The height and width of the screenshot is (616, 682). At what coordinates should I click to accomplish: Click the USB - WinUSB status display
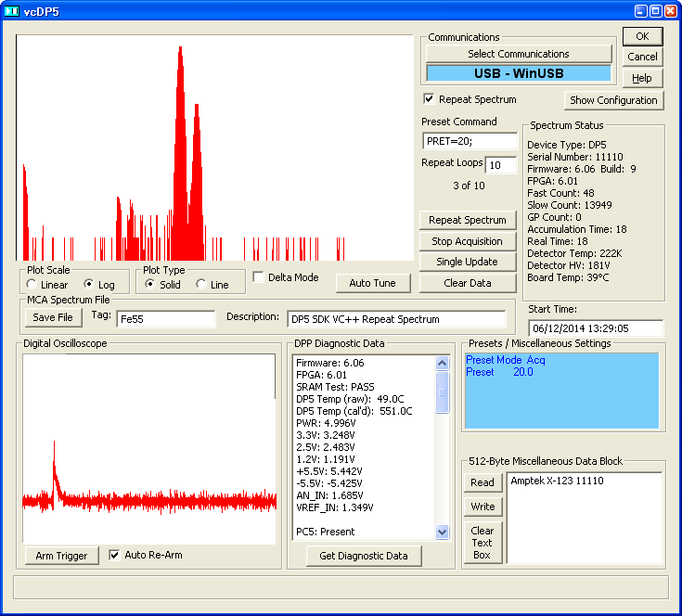(519, 73)
